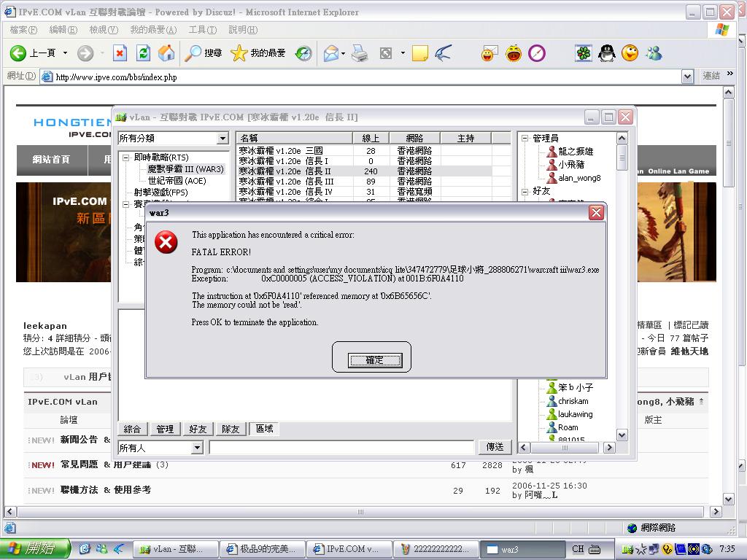Select 魔獸爭霸 III (WAR3) in tree

[x=185, y=169]
